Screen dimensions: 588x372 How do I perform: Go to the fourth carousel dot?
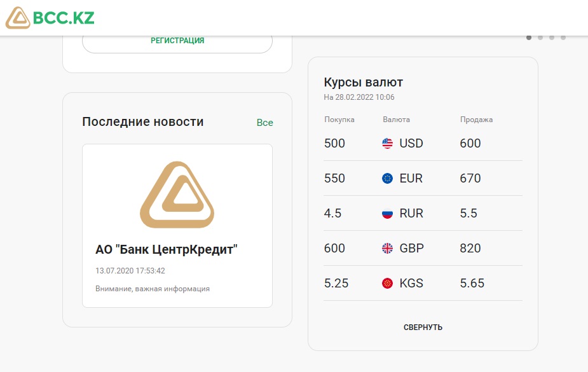tap(563, 38)
